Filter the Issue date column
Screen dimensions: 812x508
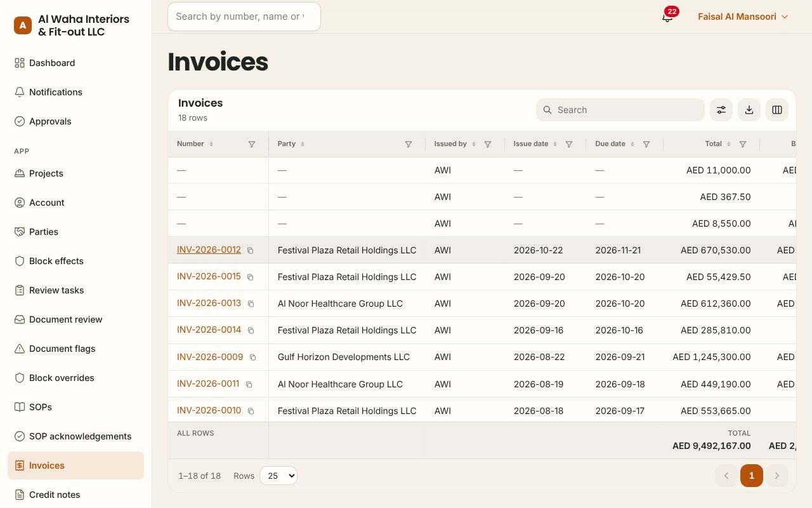(x=569, y=144)
